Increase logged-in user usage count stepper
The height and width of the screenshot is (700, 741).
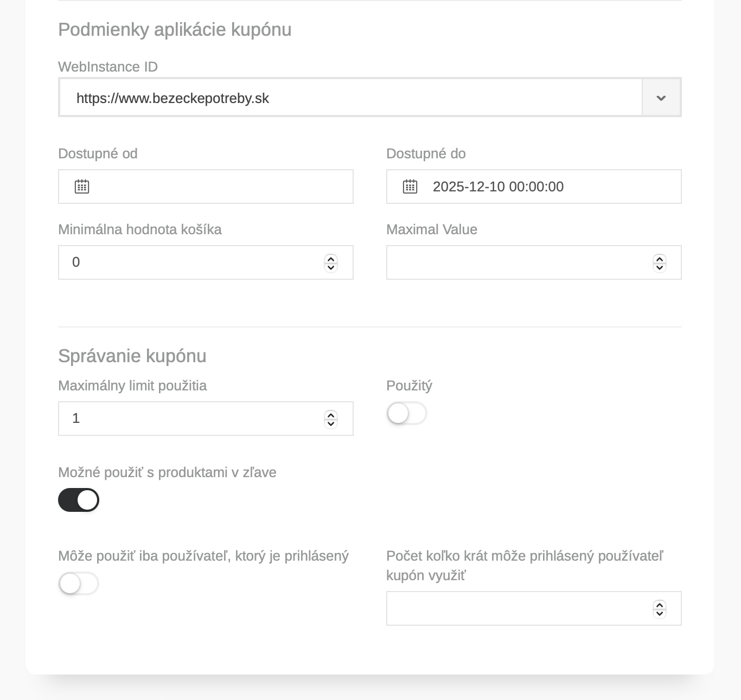pyautogui.click(x=660, y=605)
